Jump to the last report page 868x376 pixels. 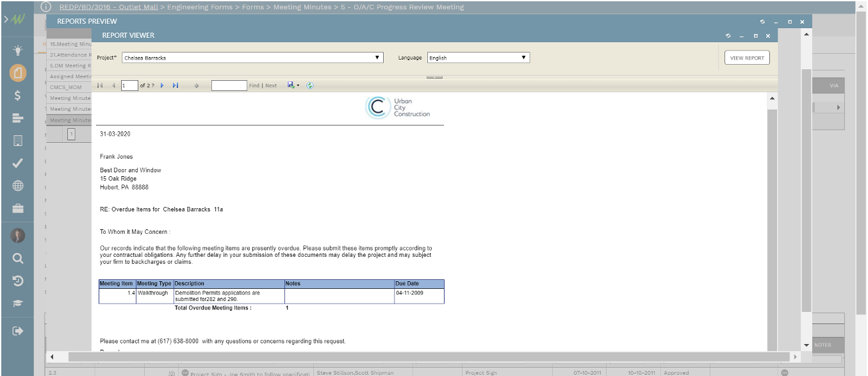(x=176, y=85)
